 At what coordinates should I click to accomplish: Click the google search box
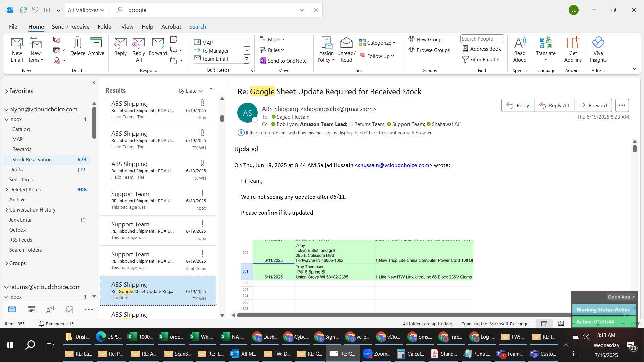(x=211, y=10)
